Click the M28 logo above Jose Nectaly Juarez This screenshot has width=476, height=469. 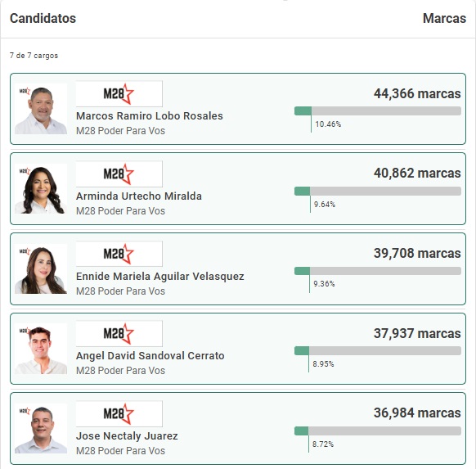point(119,413)
